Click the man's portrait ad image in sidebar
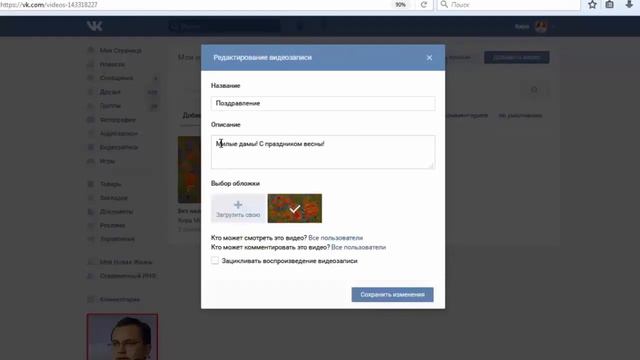The height and width of the screenshot is (360, 640). (122, 337)
